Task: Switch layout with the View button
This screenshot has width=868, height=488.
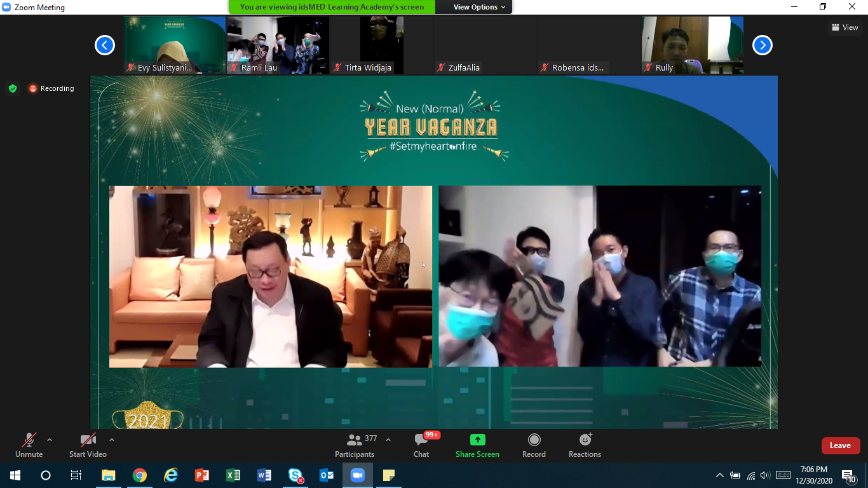Action: (844, 27)
